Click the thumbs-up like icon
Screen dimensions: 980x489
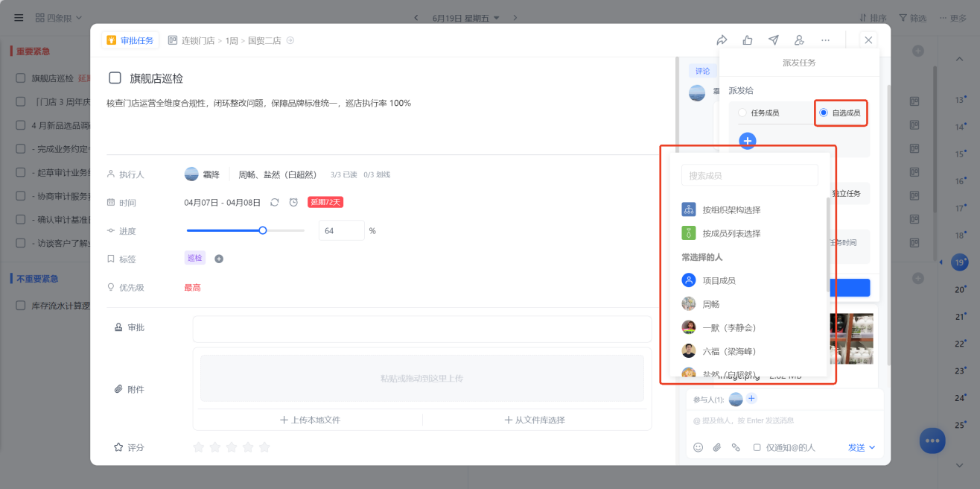pos(748,40)
